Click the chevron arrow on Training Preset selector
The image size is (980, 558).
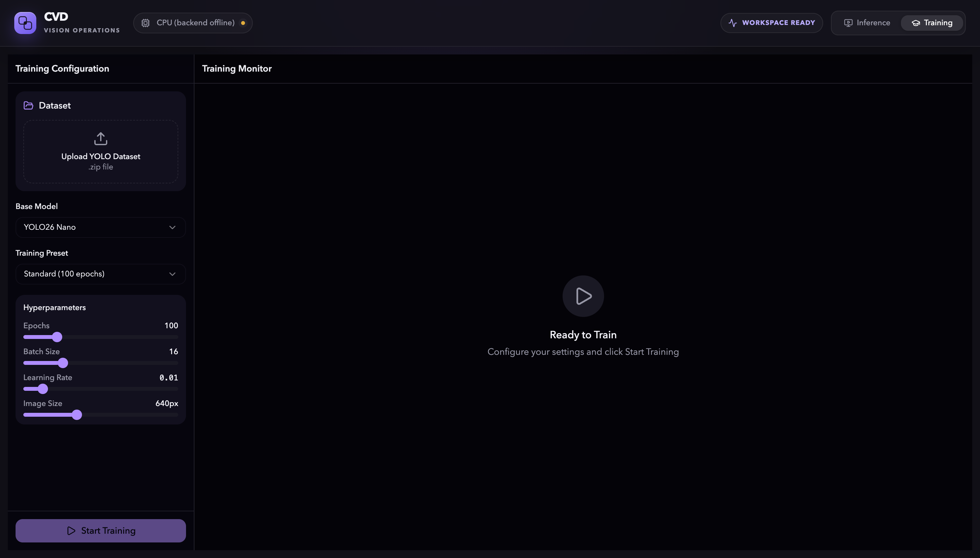[172, 274]
